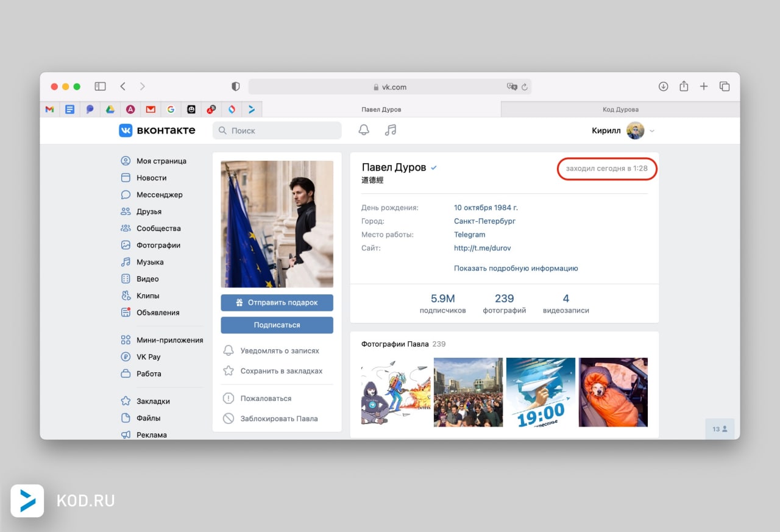The width and height of the screenshot is (780, 532).
Task: Open the Google Drive pinned tab
Action: pyautogui.click(x=110, y=110)
